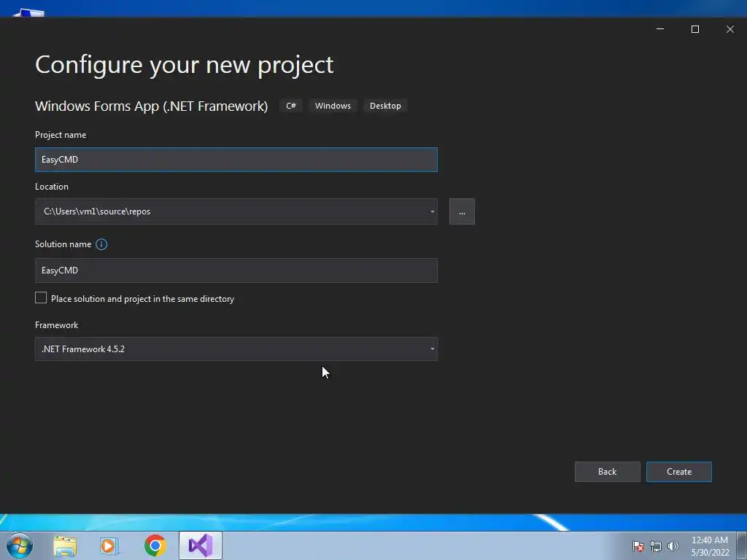Open the Windows Start menu
Image resolution: width=747 pixels, height=560 pixels.
[x=20, y=545]
